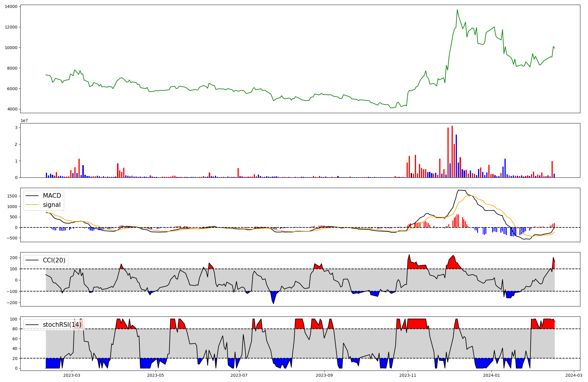Click the 200 tick on CCI axis

coord(14,258)
